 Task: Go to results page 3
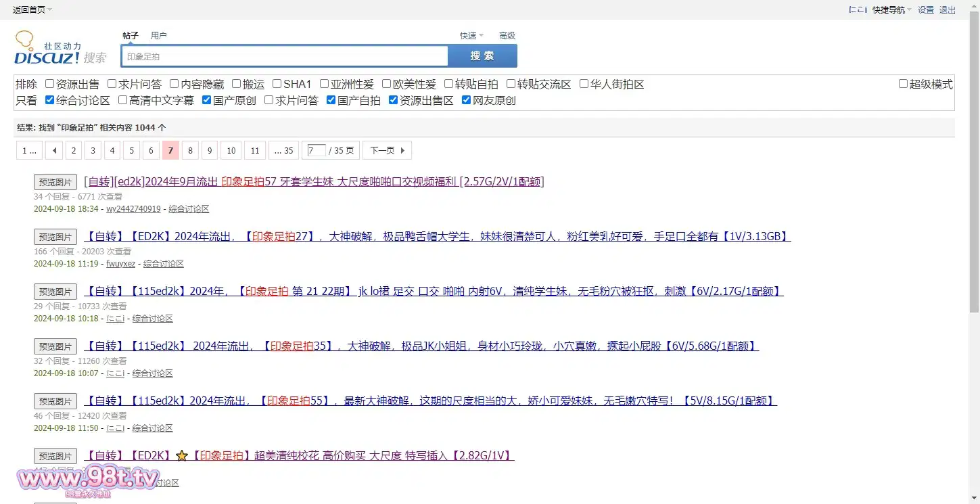[x=93, y=150]
